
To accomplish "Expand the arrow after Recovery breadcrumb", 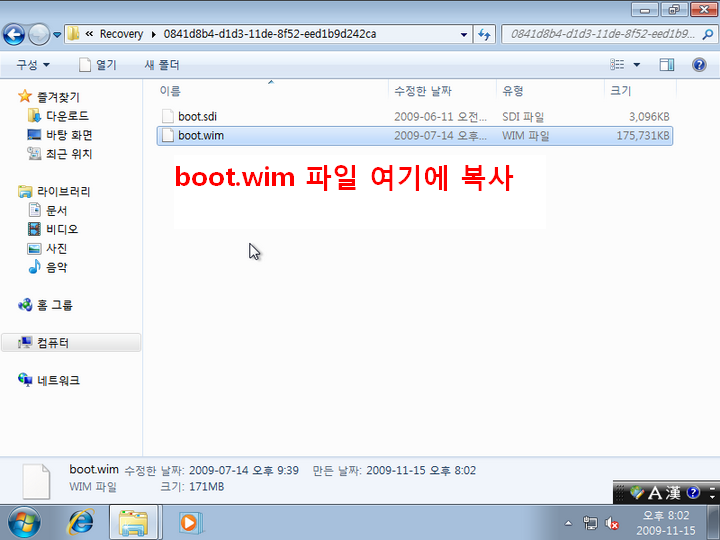I will (153, 34).
